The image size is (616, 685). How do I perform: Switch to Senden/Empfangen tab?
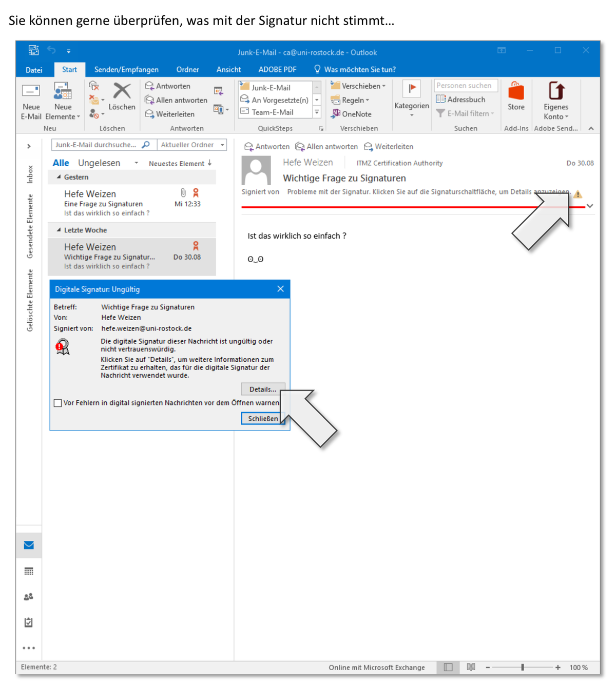click(x=126, y=70)
